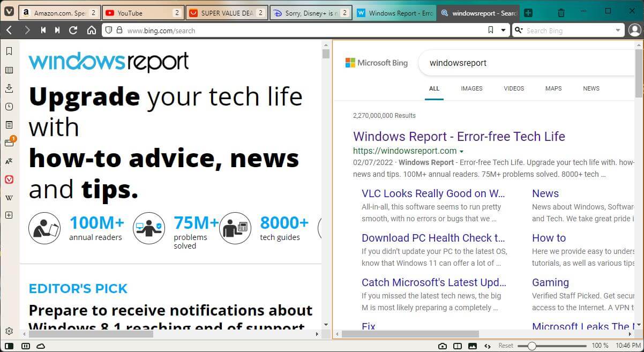Open the Window panel with badge
Image resolution: width=644 pixels, height=352 pixels.
pos(9,143)
